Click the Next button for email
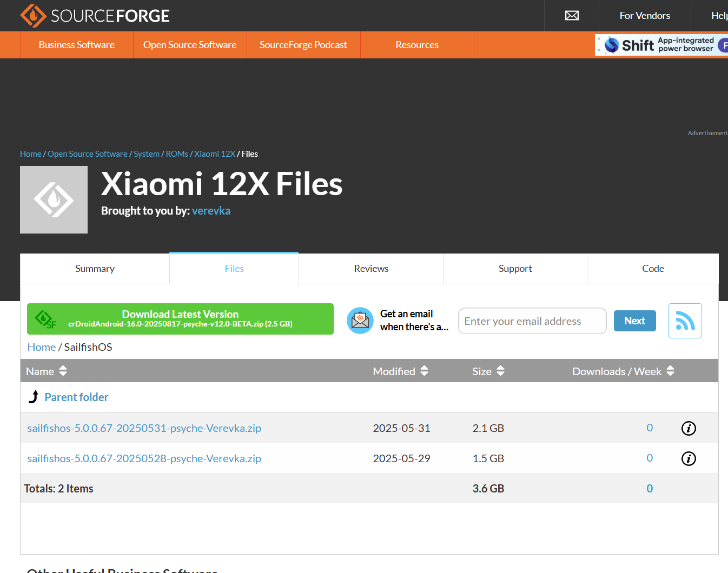 pyautogui.click(x=635, y=321)
